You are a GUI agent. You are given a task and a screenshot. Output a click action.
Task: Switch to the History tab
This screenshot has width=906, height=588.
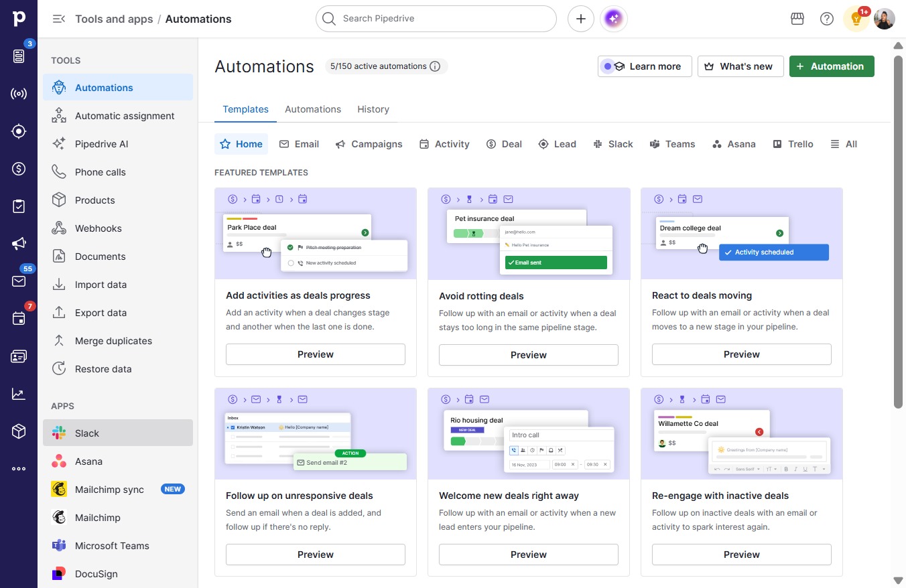[x=373, y=109]
